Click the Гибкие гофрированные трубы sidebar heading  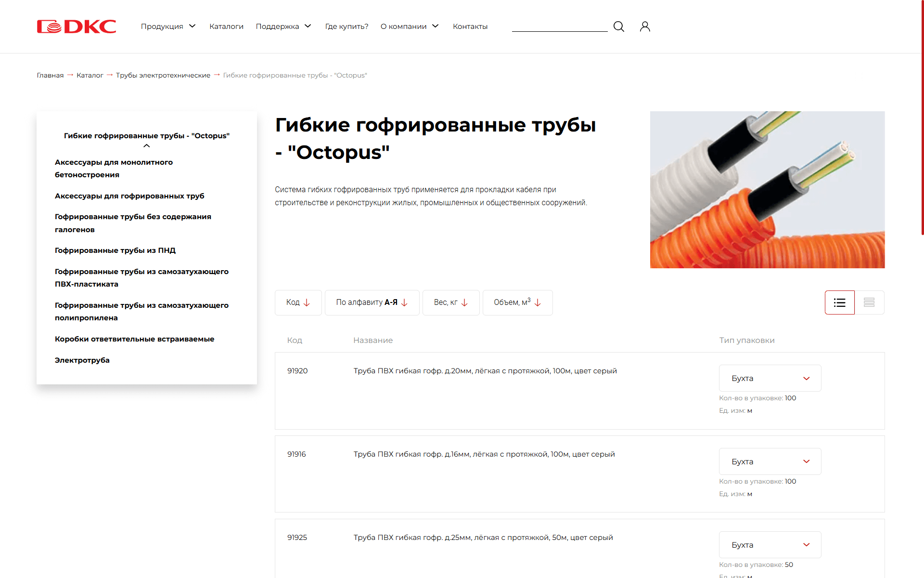tap(147, 136)
